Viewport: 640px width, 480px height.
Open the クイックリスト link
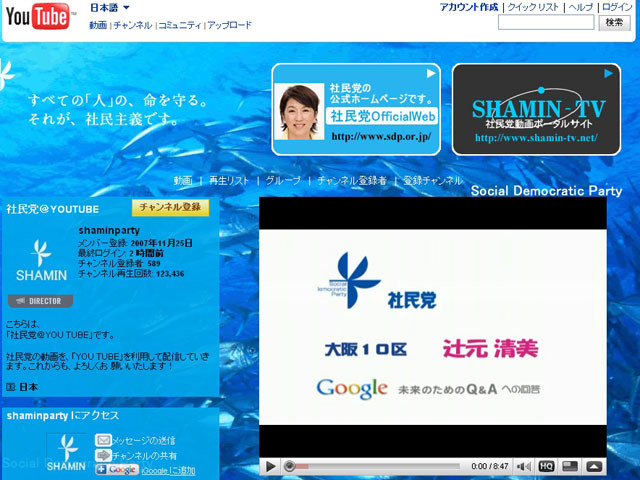[x=533, y=7]
